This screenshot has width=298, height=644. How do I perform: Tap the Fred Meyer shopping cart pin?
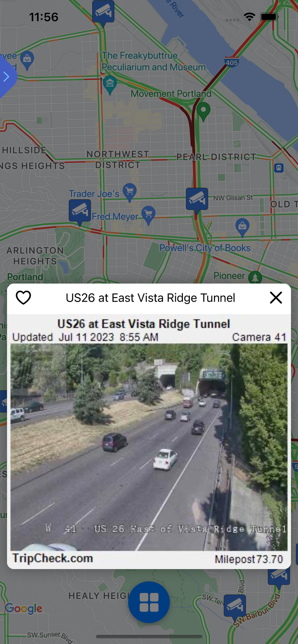point(148,215)
